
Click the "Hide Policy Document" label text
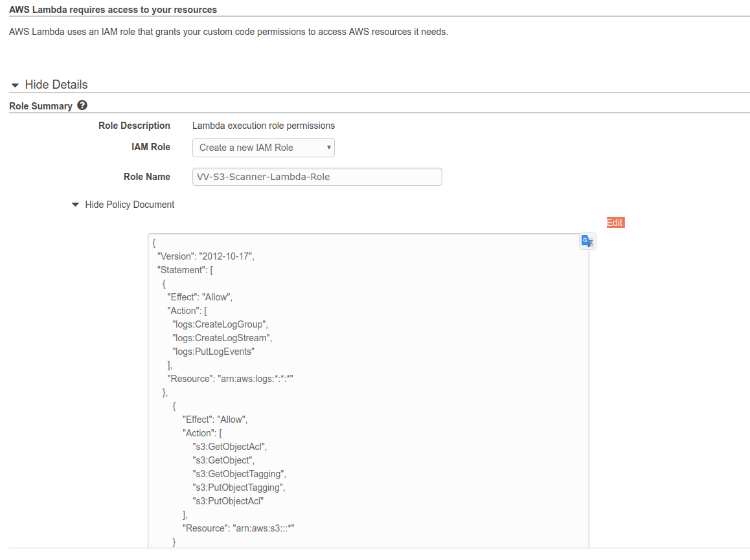(x=130, y=205)
